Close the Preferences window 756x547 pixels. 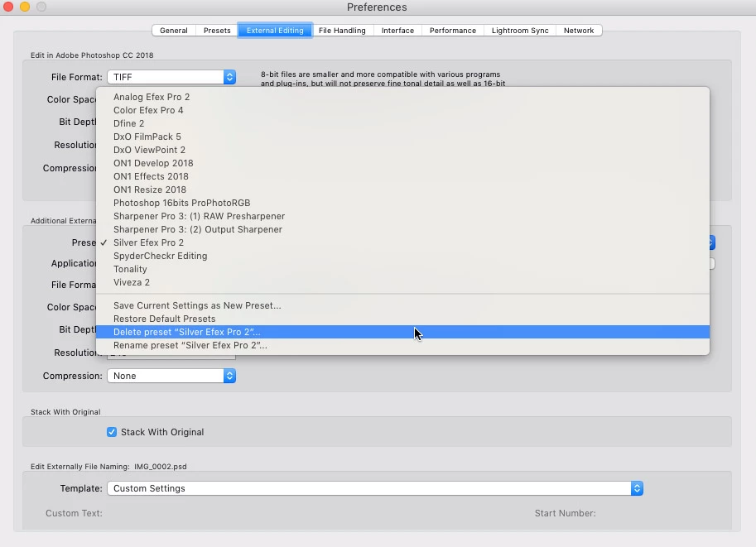tap(8, 7)
